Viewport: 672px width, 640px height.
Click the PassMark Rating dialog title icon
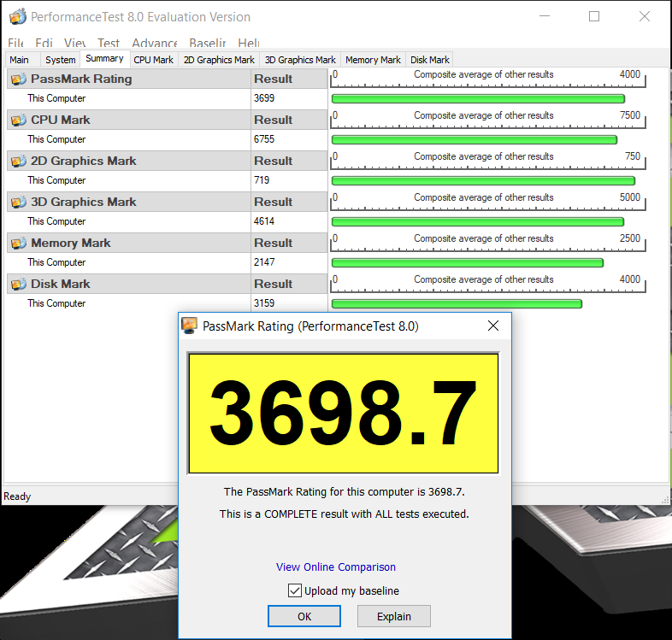(190, 326)
